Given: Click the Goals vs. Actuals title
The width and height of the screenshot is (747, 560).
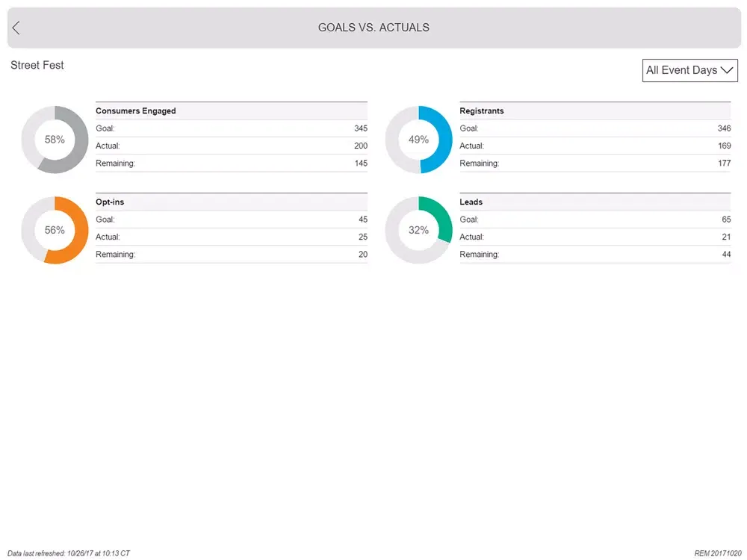Looking at the screenshot, I should (373, 28).
